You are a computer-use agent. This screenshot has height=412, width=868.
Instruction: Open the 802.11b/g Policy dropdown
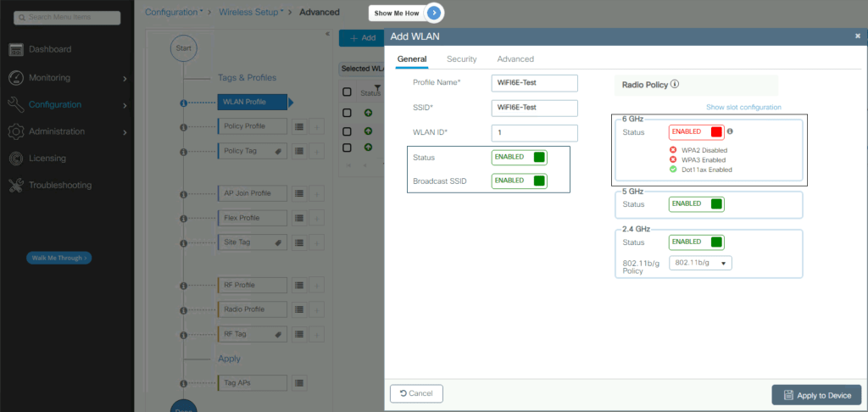[700, 263]
